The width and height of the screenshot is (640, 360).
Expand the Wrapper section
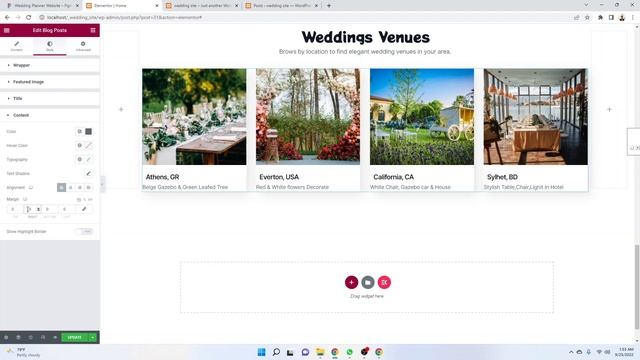click(x=50, y=65)
